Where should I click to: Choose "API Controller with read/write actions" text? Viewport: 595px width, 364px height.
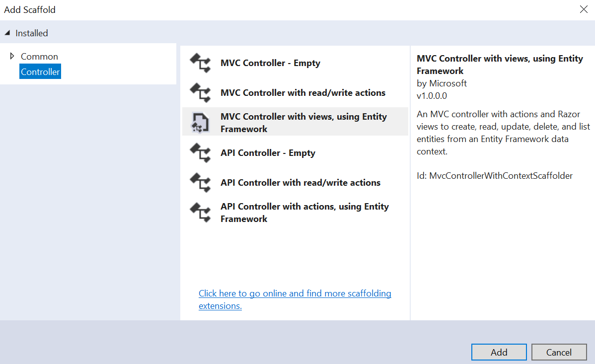click(300, 183)
